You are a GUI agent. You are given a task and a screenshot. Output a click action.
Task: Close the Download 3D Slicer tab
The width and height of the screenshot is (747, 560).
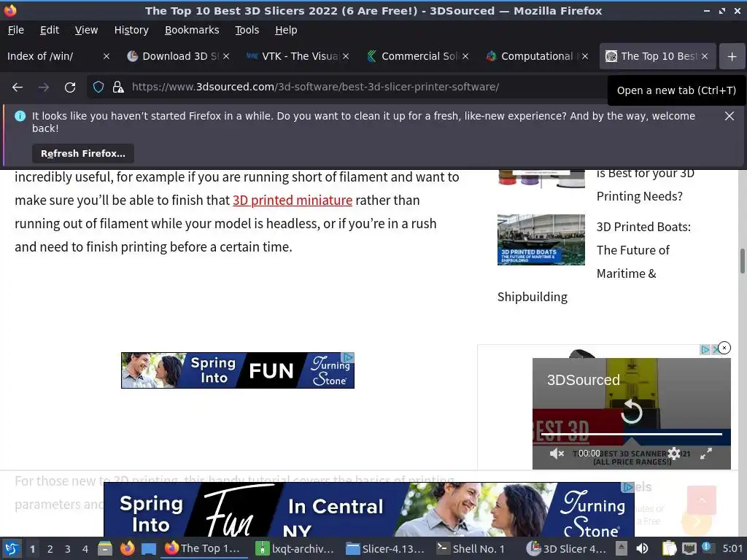[x=226, y=56]
